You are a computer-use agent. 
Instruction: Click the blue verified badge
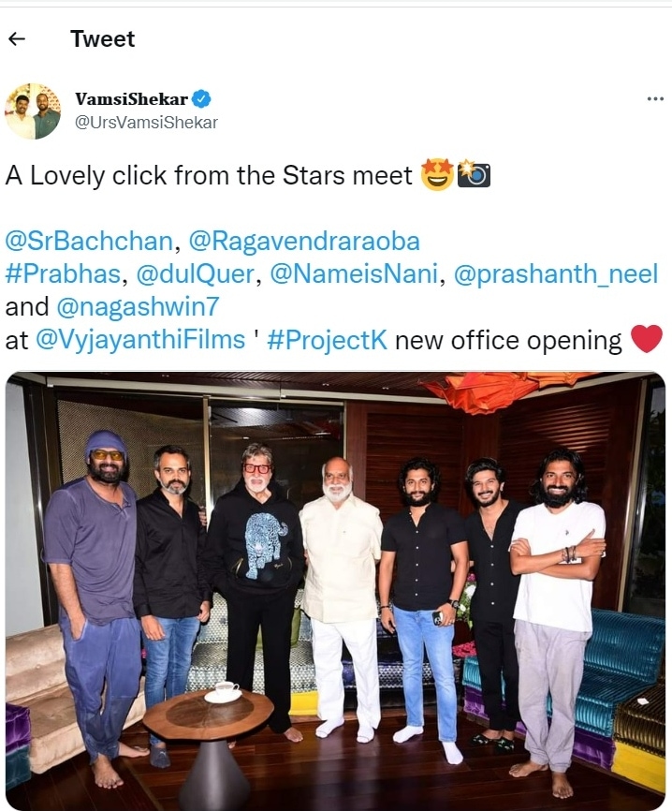pos(201,99)
